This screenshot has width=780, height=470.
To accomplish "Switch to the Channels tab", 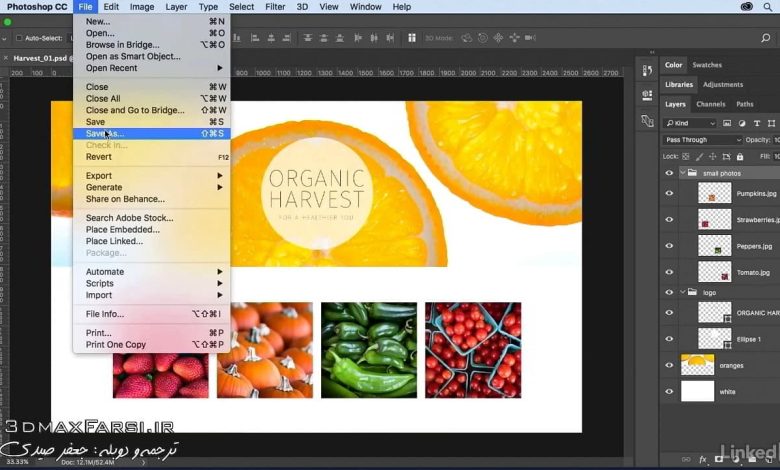I will (710, 104).
